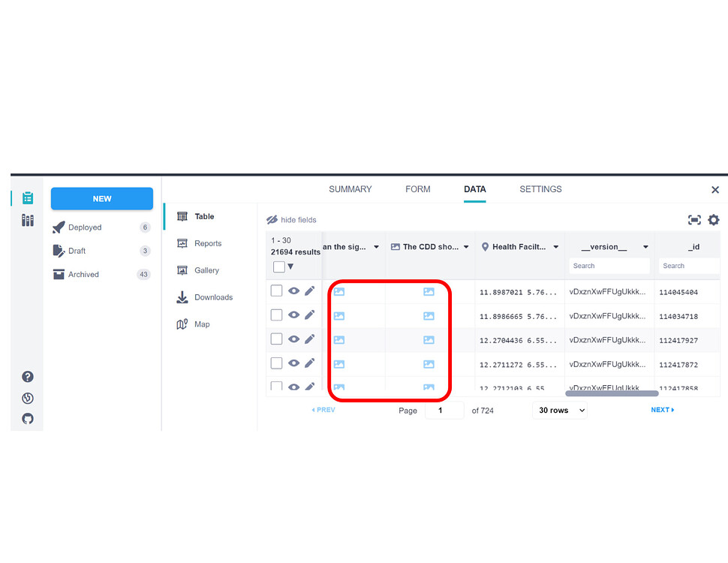Click the NEW project button

click(x=101, y=198)
